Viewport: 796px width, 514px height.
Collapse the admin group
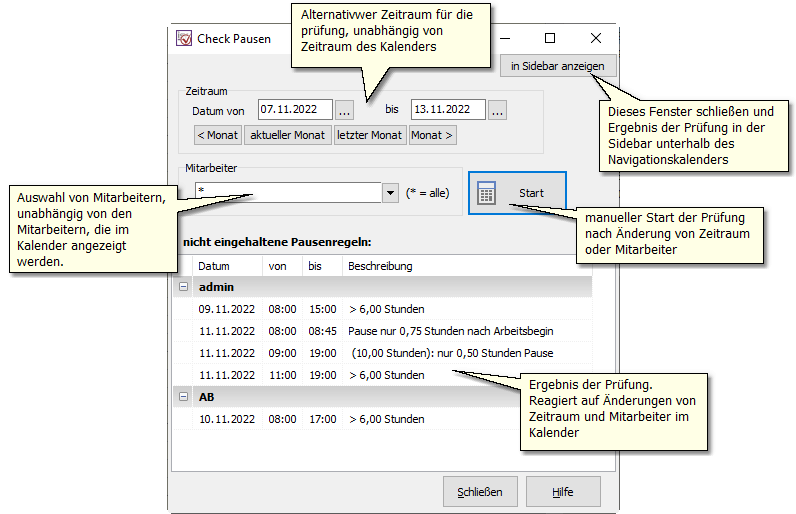click(x=183, y=287)
